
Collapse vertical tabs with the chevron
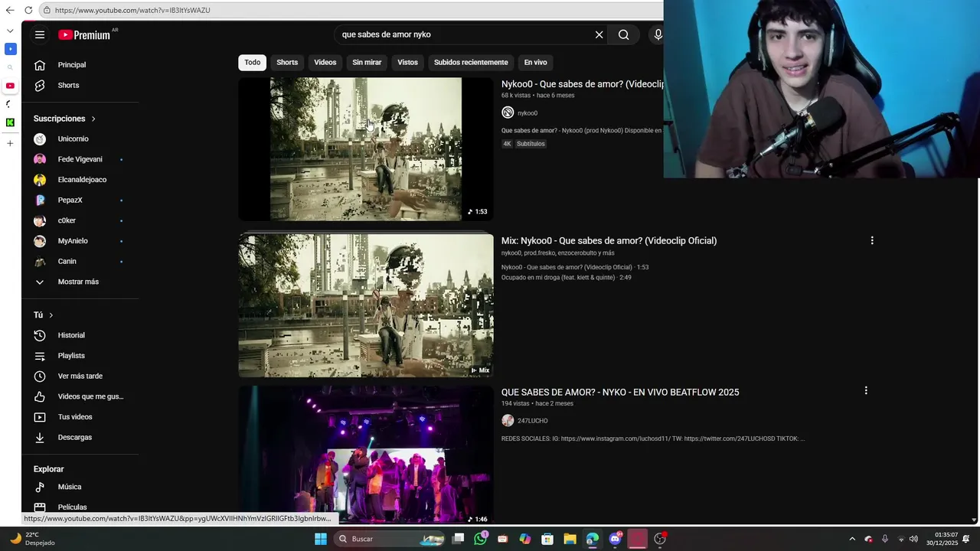tap(10, 31)
